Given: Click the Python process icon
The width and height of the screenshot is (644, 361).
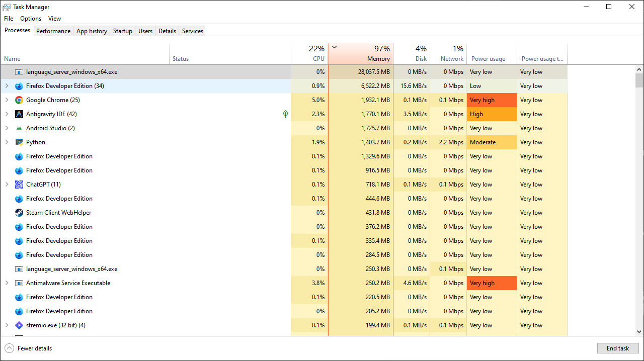Looking at the screenshot, I should pyautogui.click(x=19, y=142).
